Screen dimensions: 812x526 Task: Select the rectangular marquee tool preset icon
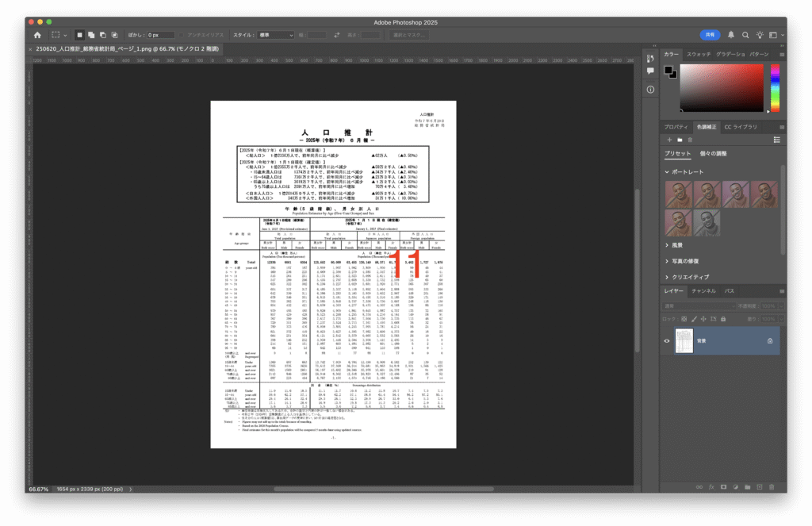(x=56, y=35)
